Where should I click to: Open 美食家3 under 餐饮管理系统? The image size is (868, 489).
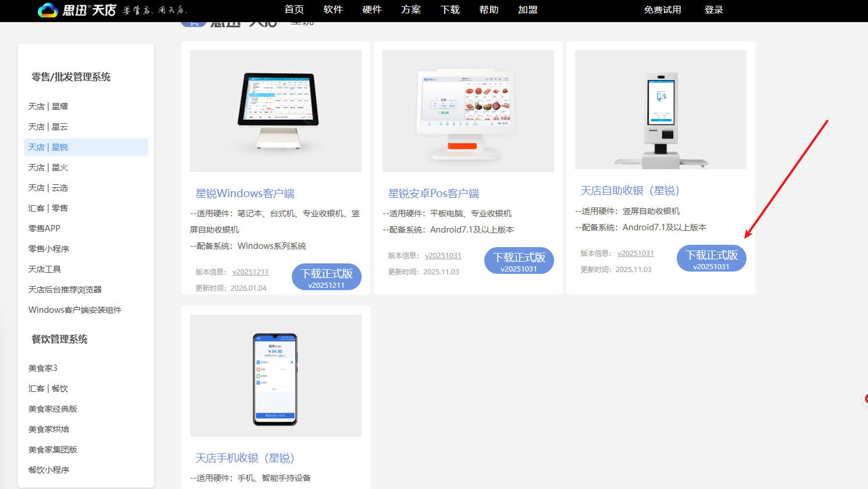43,368
